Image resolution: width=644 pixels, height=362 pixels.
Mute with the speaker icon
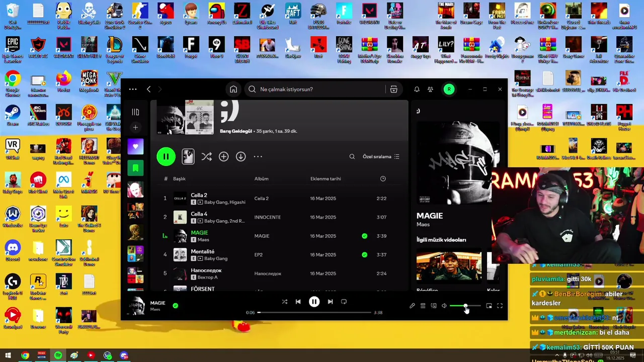tap(444, 306)
